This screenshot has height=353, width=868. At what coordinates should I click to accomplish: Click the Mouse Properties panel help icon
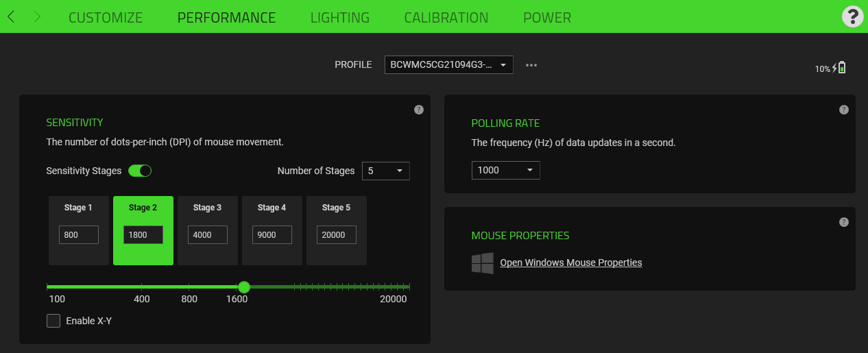pos(844,222)
